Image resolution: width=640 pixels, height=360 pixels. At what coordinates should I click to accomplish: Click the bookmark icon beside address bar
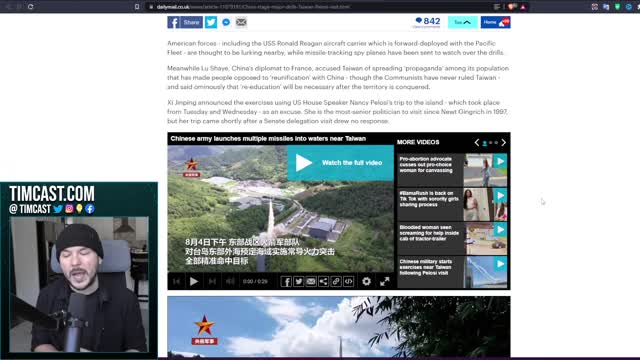pyautogui.click(x=137, y=7)
